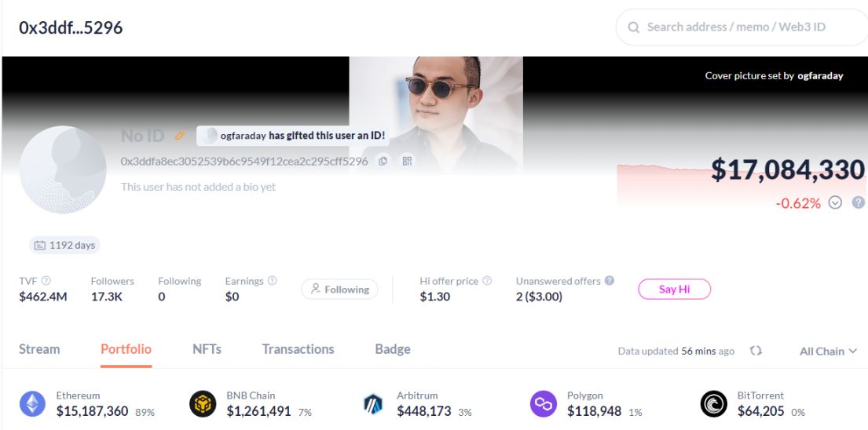This screenshot has height=430, width=868.
Task: Click the pencil edit ID icon
Action: 180,136
